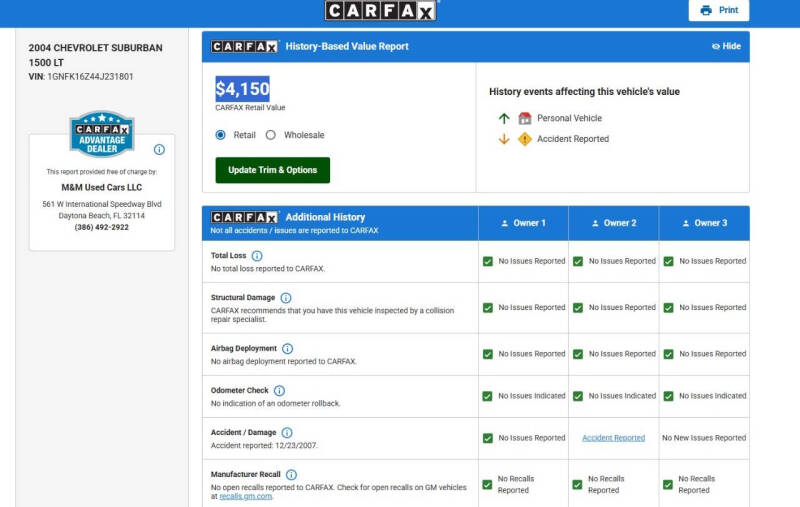Open the Odometer Check info icon
The image size is (800, 507).
pos(279,391)
